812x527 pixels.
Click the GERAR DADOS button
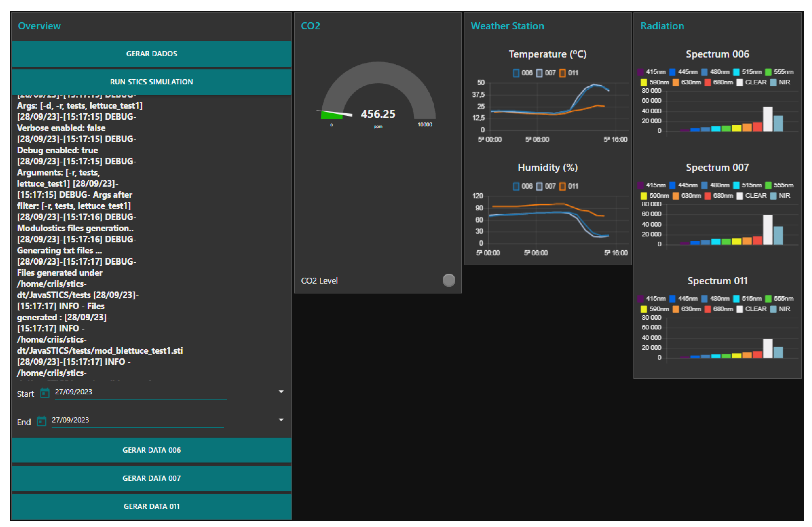[152, 54]
